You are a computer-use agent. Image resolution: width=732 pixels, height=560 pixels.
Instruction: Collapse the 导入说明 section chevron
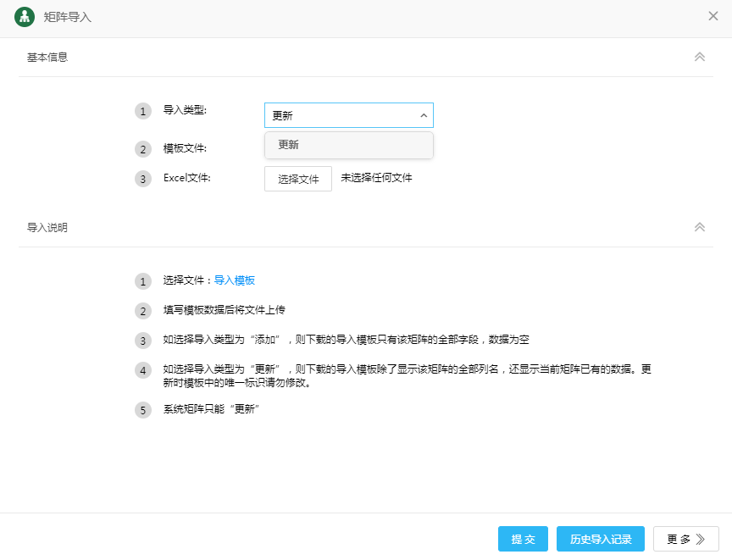tap(700, 227)
